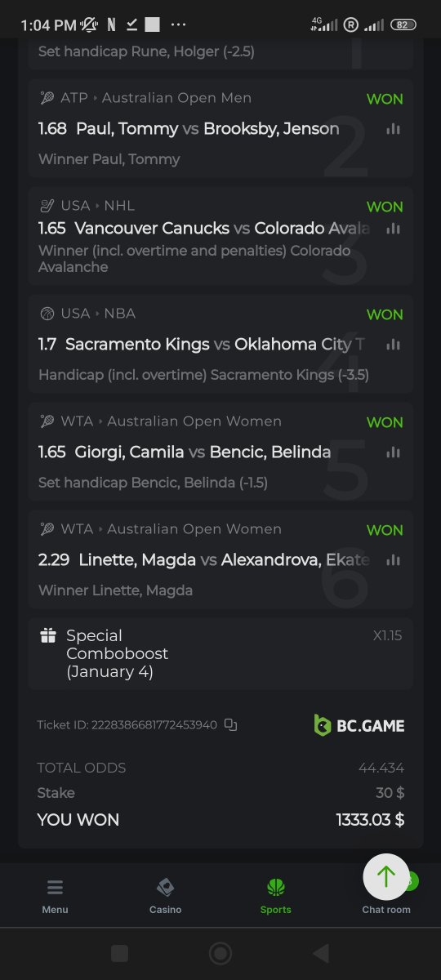Tap the BC.GAME logo
Image resolution: width=441 pixels, height=980 pixels.
coord(359,725)
